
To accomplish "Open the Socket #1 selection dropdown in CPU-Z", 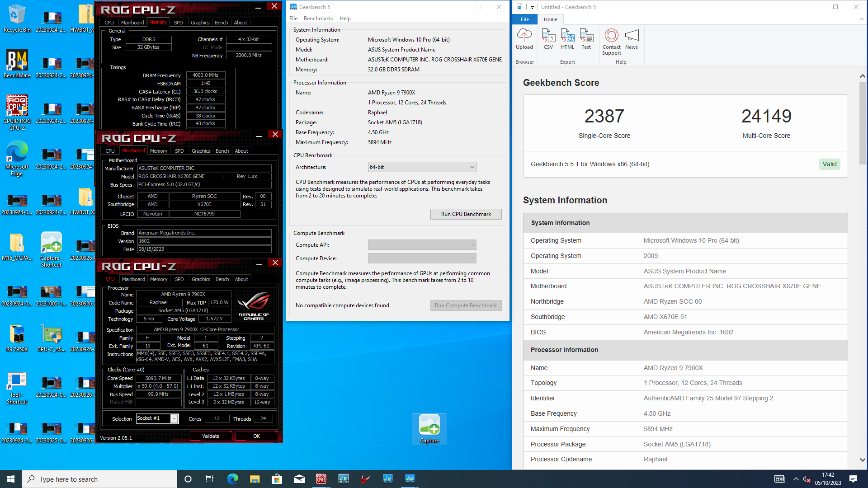I will pyautogui.click(x=157, y=419).
